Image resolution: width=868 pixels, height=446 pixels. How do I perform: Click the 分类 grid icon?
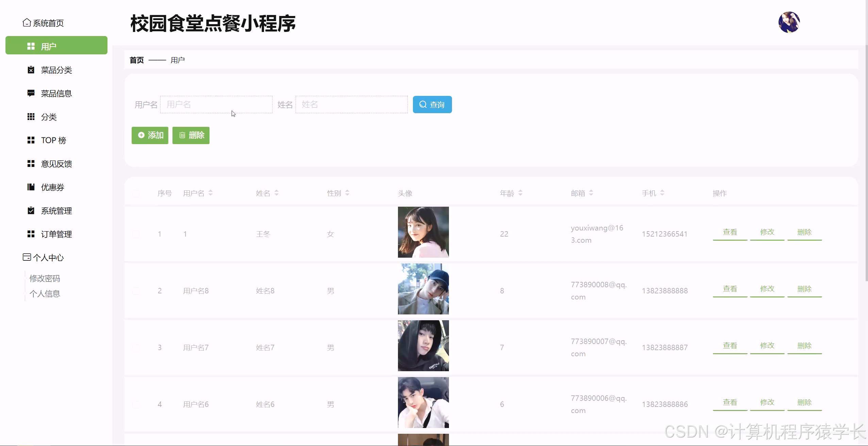pyautogui.click(x=31, y=117)
